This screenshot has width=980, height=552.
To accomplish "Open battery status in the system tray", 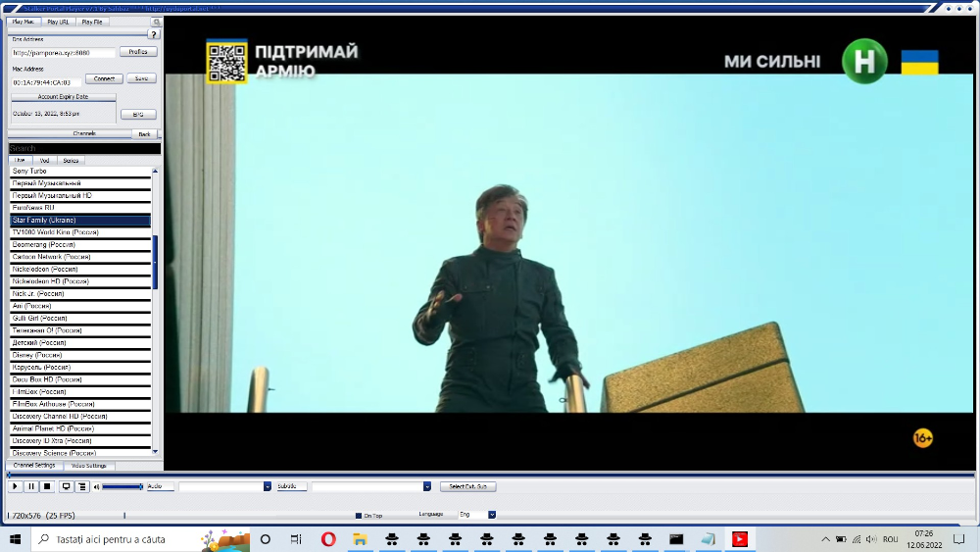I will (841, 539).
